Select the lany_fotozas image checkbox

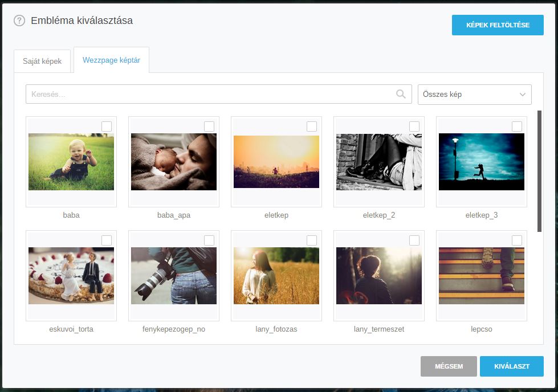(x=311, y=240)
